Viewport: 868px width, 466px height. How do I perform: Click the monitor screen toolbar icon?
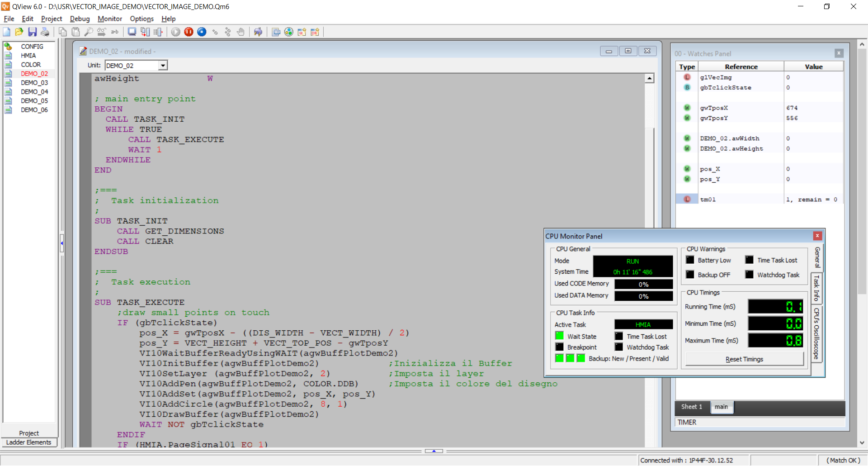click(x=132, y=32)
